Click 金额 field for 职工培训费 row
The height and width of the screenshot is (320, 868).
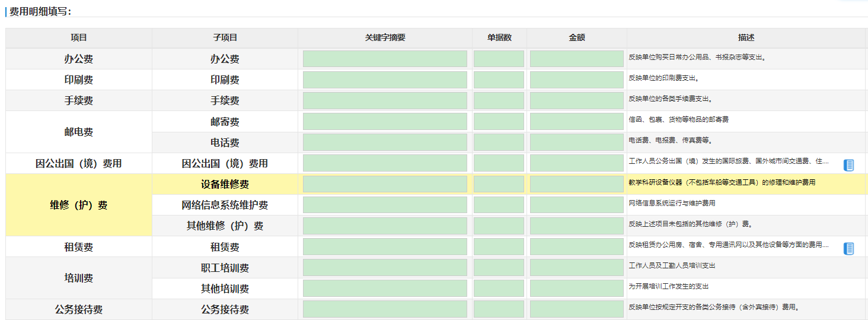[576, 268]
